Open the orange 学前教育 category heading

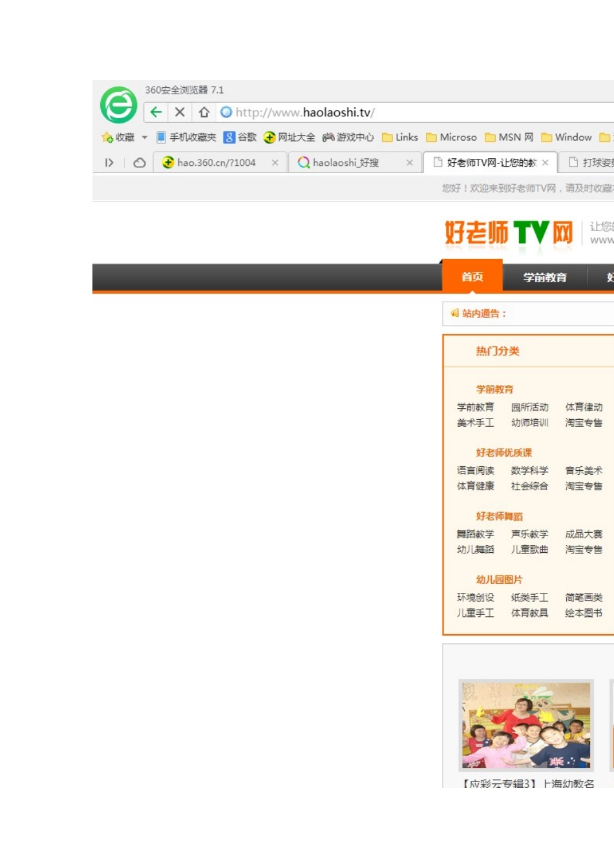494,389
